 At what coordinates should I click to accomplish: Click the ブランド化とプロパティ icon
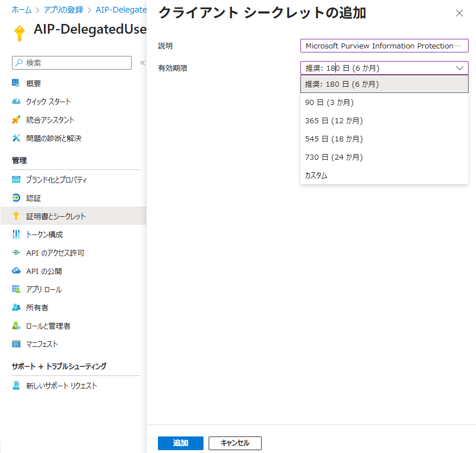[16, 180]
